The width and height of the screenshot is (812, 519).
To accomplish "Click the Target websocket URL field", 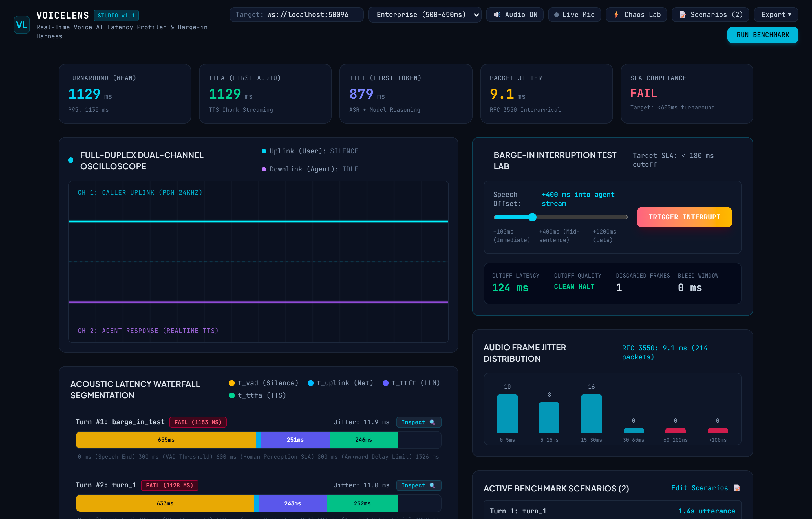I will [x=296, y=14].
